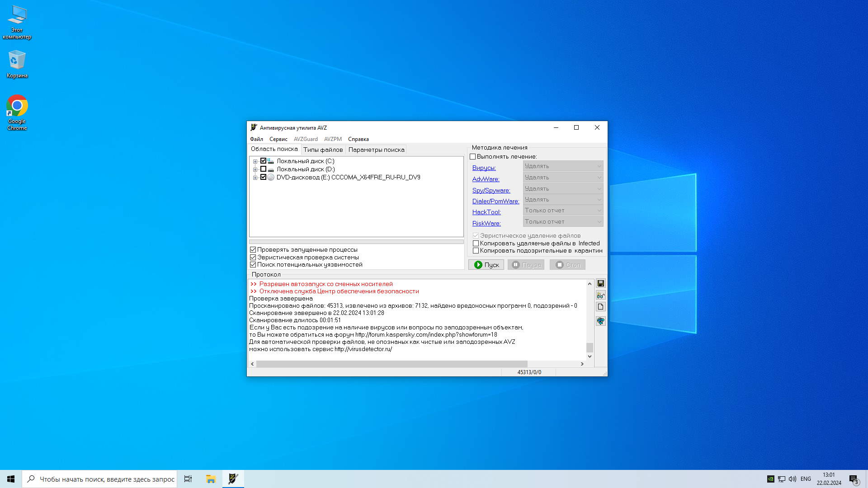Click the globe with arrows icon

[600, 321]
